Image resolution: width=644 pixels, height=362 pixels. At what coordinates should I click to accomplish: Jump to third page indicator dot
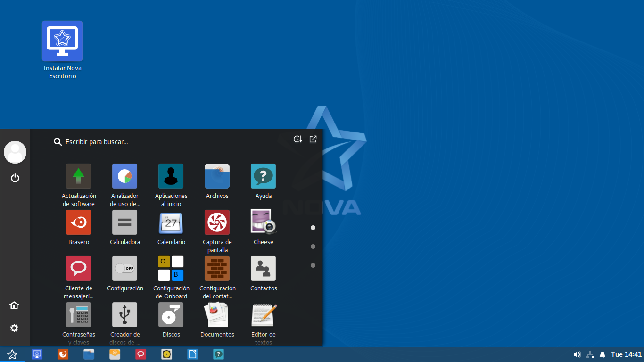313,265
